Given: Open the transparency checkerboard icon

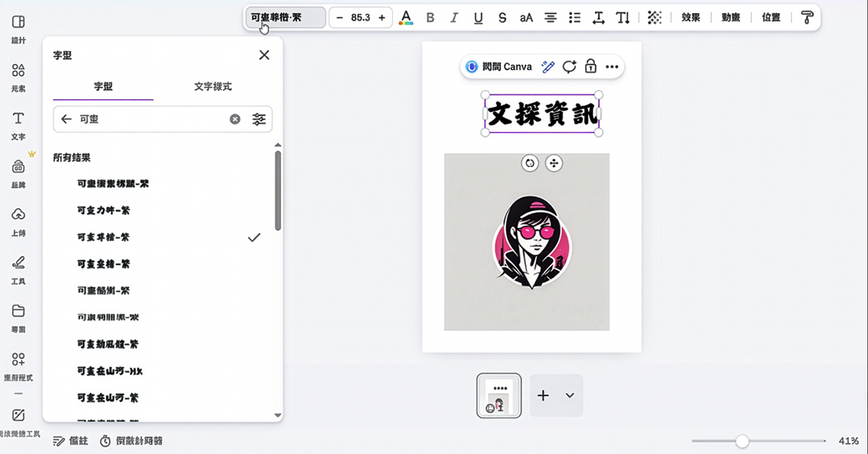Looking at the screenshot, I should 654,18.
